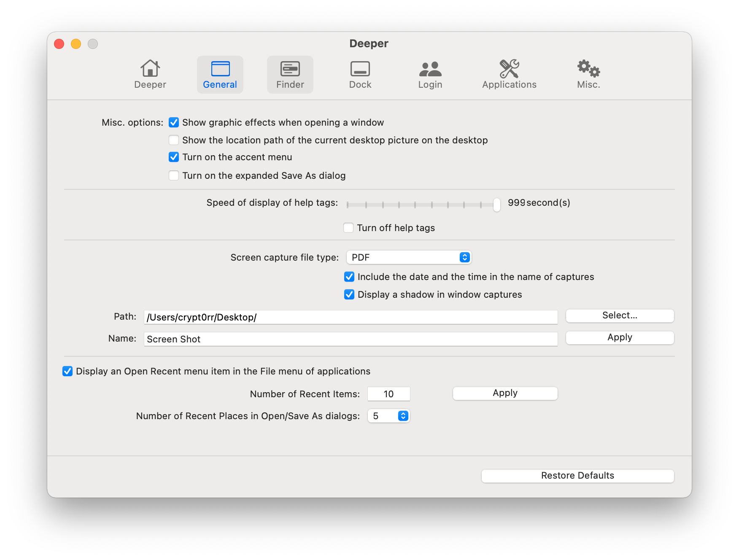Click Select... to choose capture path
This screenshot has height=560, width=739.
[620, 315]
